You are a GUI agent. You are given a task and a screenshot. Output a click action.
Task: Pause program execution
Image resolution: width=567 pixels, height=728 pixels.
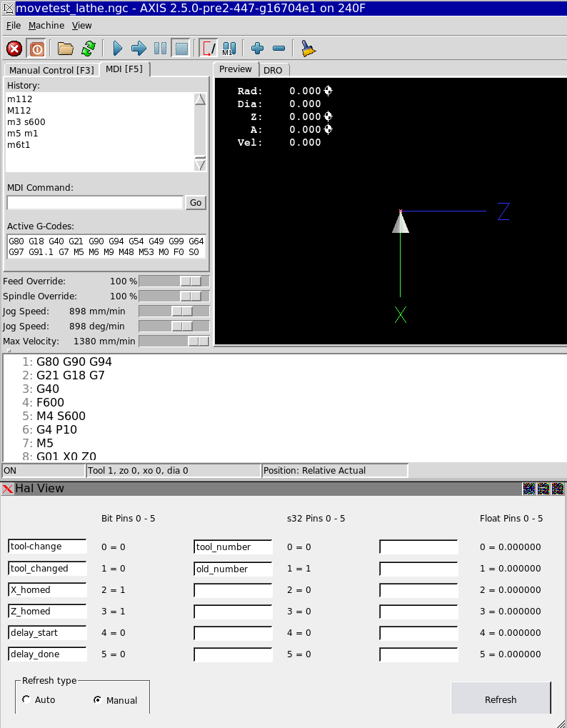pos(160,49)
